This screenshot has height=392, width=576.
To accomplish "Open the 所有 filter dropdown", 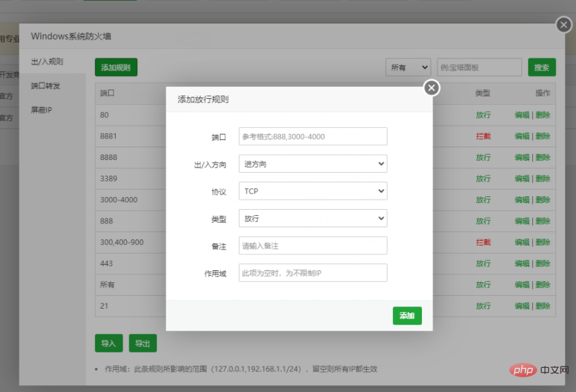I will tap(408, 67).
